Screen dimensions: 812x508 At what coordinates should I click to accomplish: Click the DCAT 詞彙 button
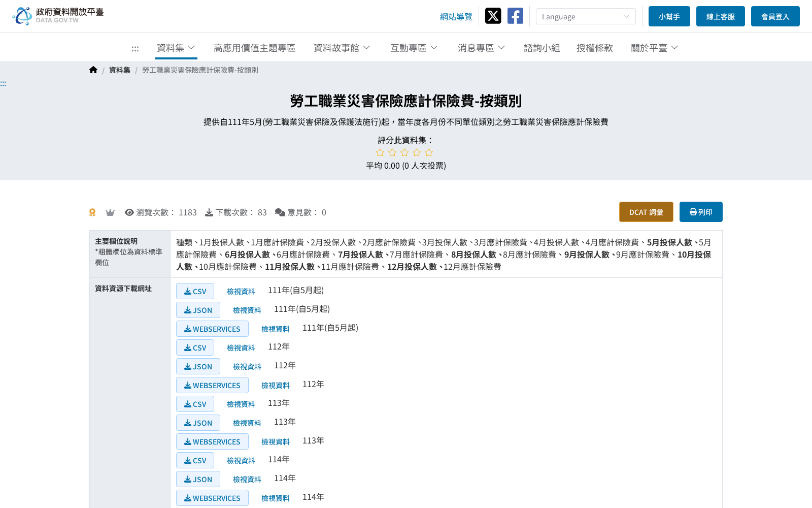pos(646,212)
